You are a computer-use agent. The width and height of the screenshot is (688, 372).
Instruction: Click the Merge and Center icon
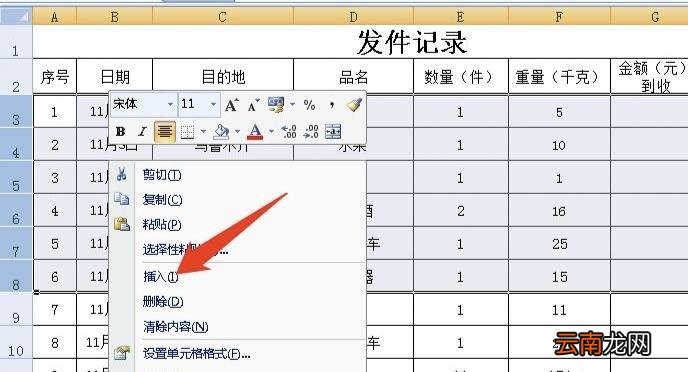(333, 132)
